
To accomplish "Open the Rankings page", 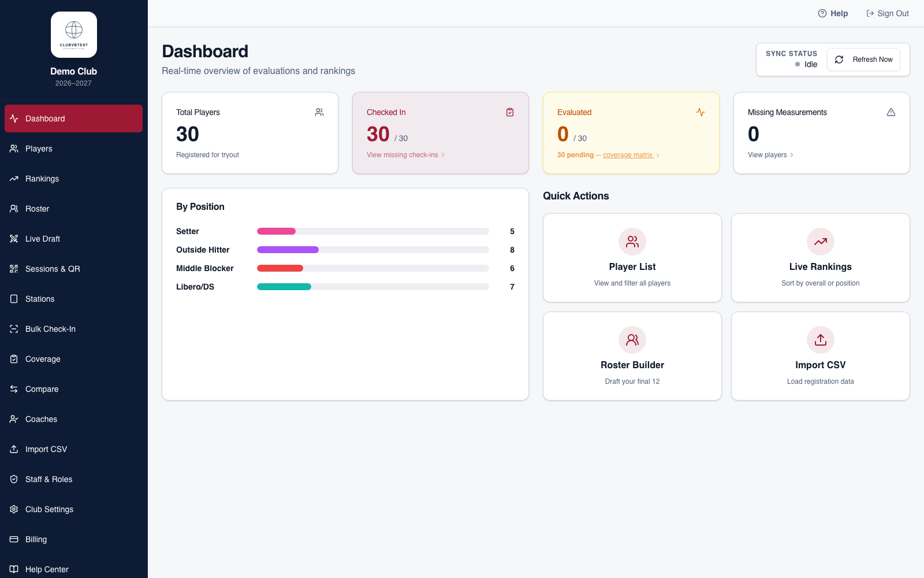I will click(73, 179).
